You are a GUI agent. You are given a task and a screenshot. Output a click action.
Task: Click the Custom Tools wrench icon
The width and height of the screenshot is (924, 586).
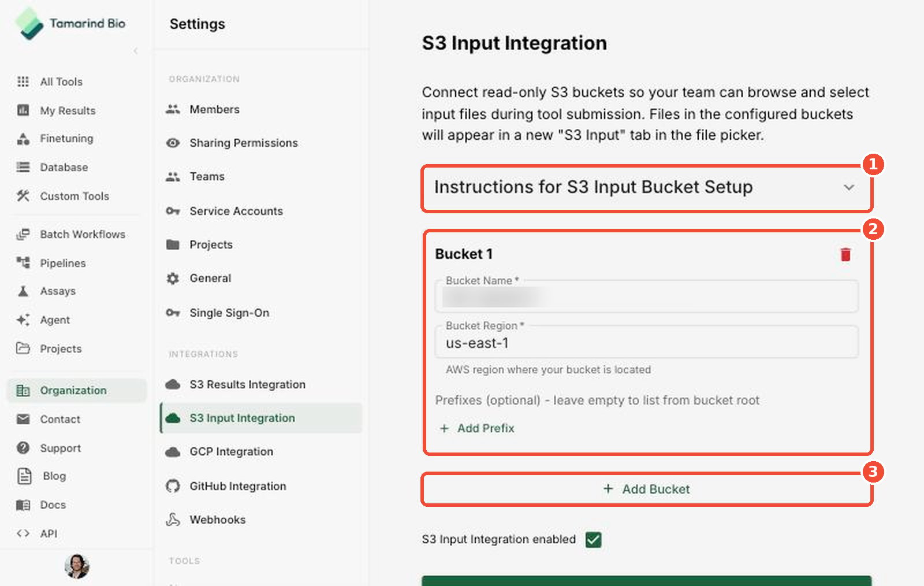(x=23, y=196)
